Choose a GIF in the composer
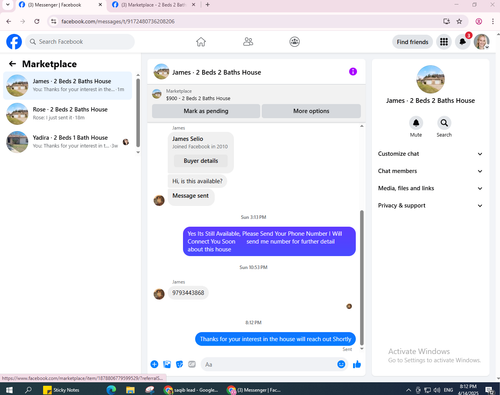This screenshot has height=395, width=500. click(x=192, y=364)
